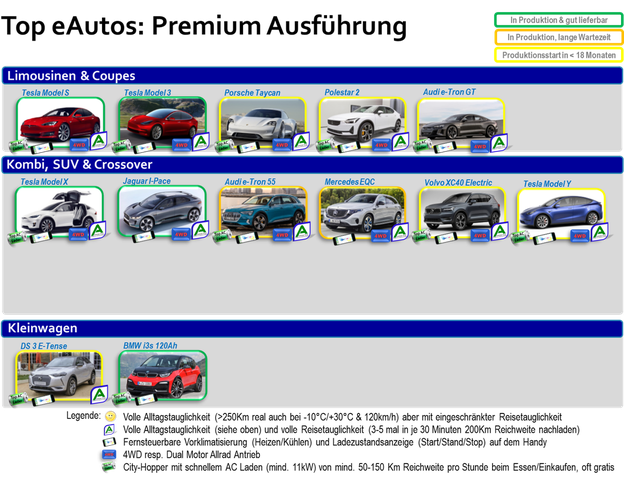Click the 'Legende:' label
The height and width of the screenshot is (479, 624).
(84, 416)
